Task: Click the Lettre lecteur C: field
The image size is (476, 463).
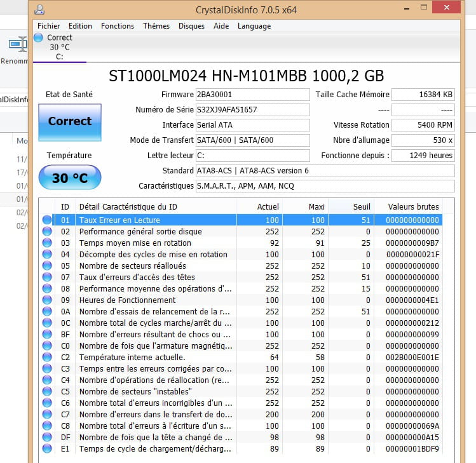Action: (x=252, y=156)
